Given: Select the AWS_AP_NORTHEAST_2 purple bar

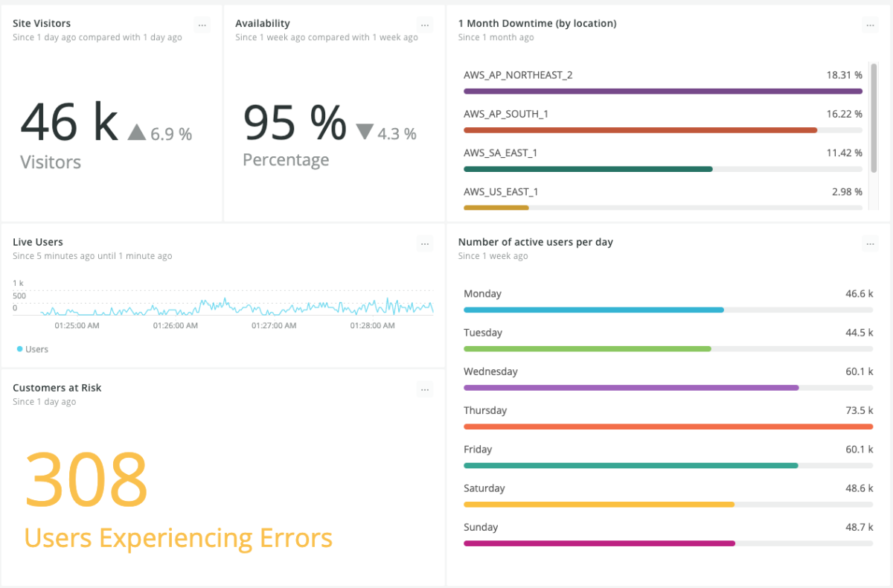Looking at the screenshot, I should 662,92.
